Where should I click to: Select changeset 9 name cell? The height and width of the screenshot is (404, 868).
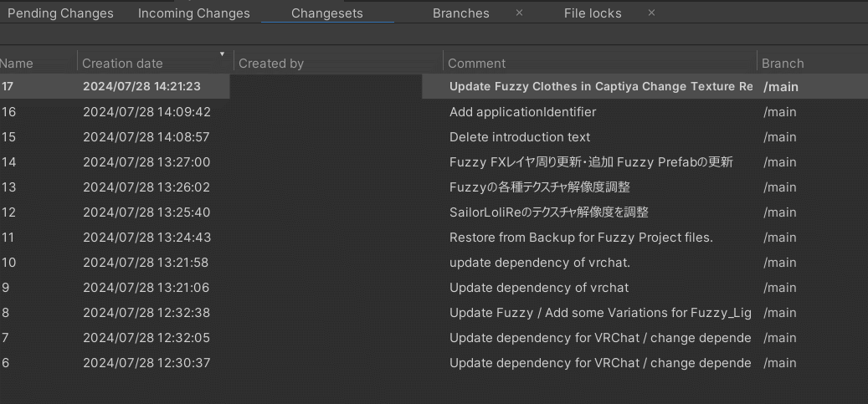5,288
